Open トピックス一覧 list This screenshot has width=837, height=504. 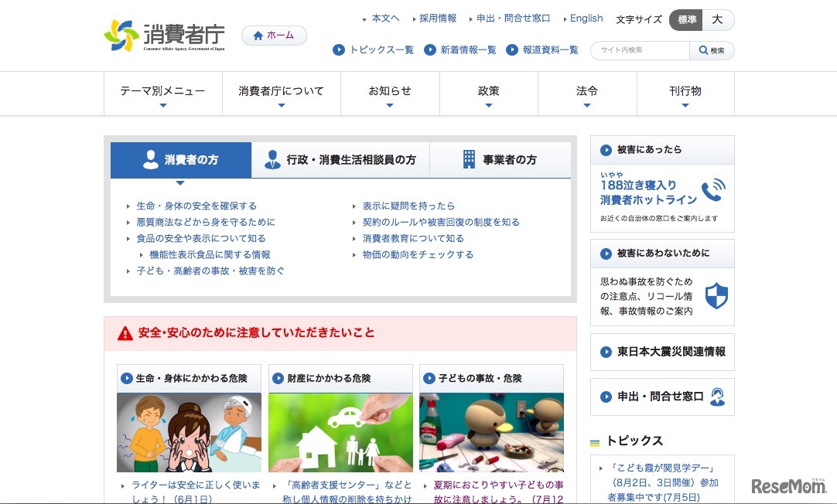(381, 49)
